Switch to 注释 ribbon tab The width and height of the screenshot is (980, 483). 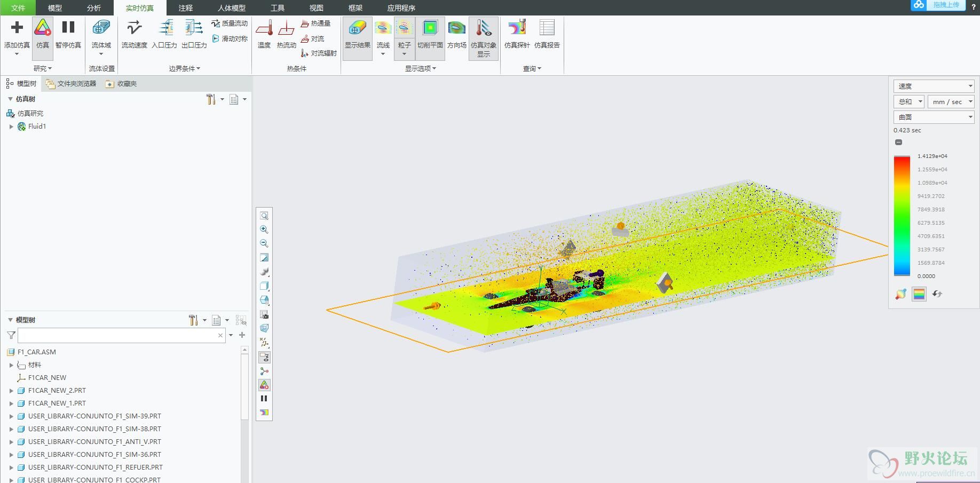click(186, 8)
